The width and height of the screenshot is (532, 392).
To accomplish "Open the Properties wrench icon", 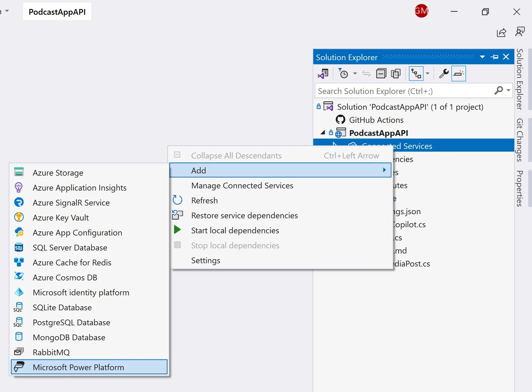I will point(444,73).
